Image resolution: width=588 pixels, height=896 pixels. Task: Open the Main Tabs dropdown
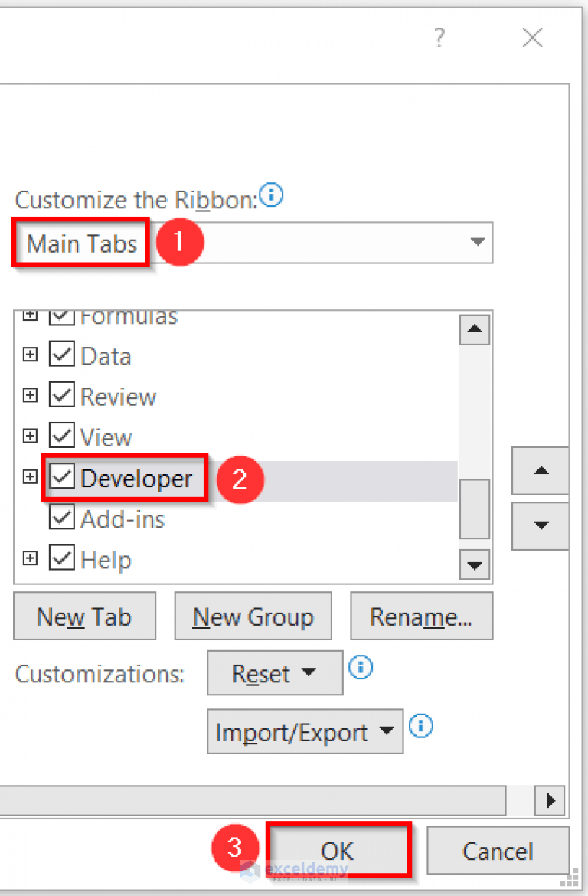tap(478, 243)
